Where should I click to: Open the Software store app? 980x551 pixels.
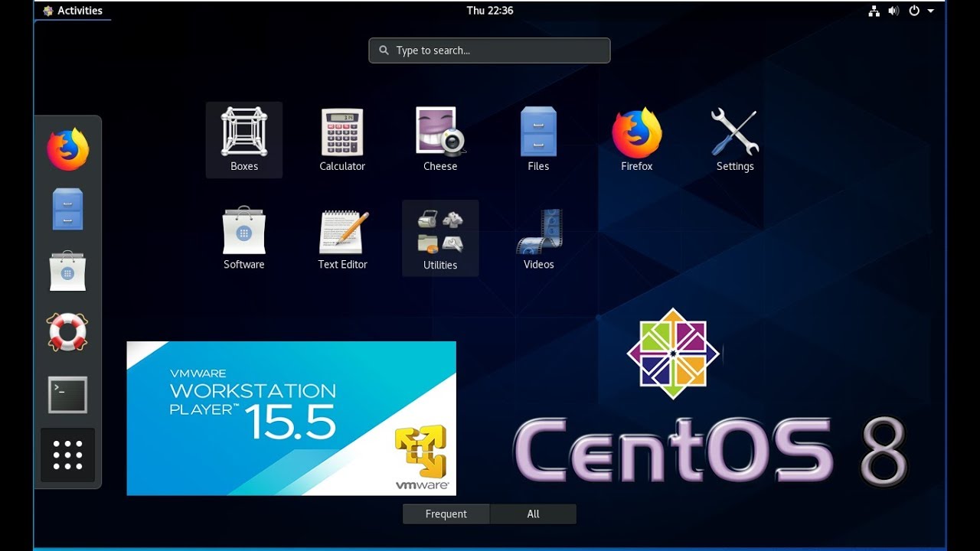244,237
